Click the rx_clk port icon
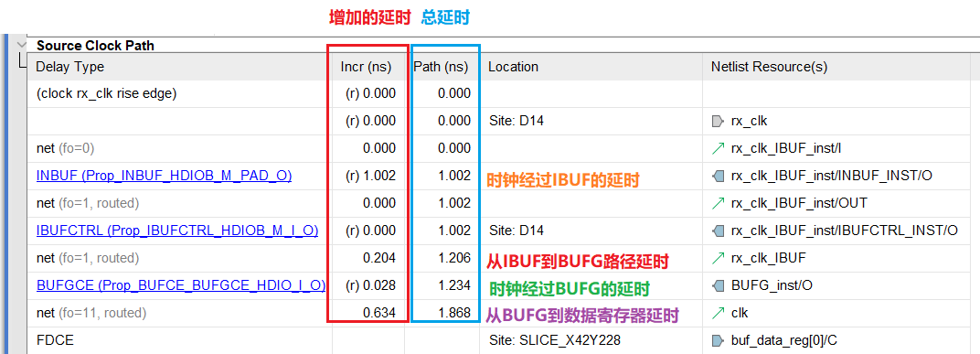980x354 pixels. pos(718,121)
